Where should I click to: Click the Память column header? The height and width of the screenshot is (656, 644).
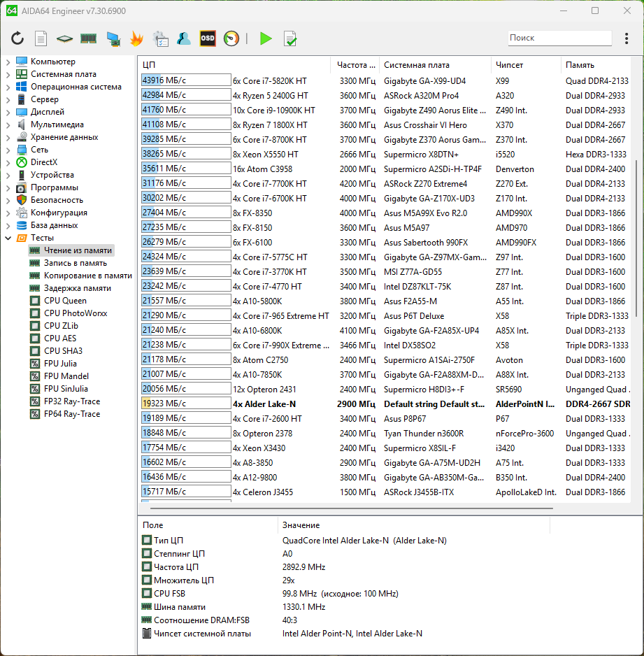click(580, 65)
